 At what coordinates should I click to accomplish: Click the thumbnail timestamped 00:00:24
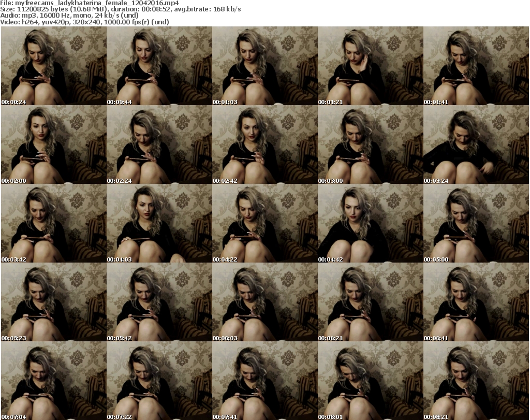53,66
